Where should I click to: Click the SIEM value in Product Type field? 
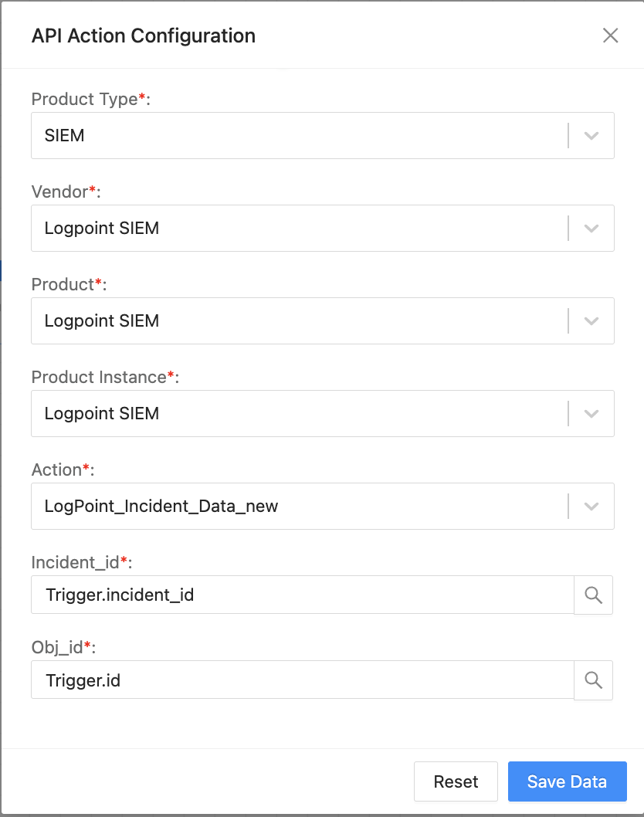point(62,135)
